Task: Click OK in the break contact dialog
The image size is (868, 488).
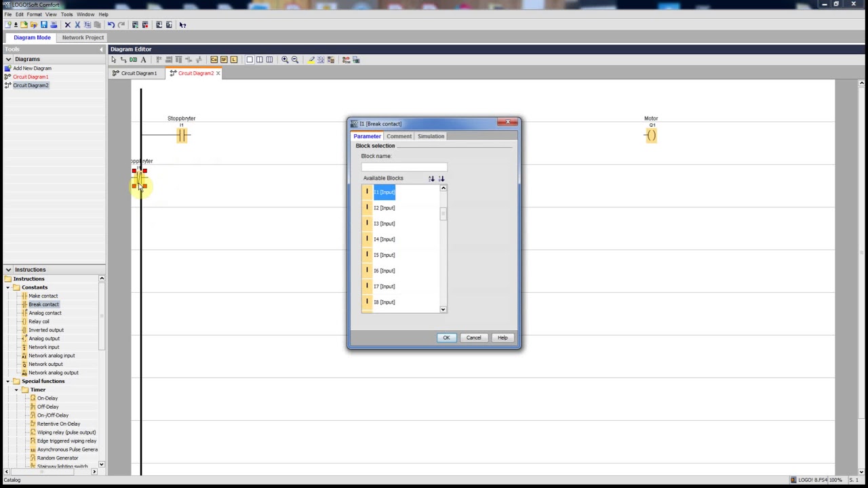Action: (446, 338)
